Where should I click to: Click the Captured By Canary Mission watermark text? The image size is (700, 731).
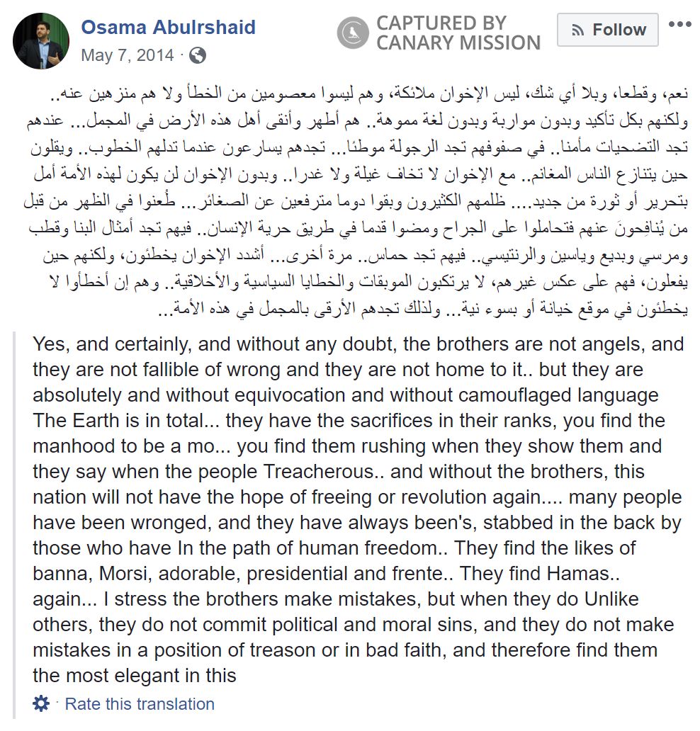458,33
